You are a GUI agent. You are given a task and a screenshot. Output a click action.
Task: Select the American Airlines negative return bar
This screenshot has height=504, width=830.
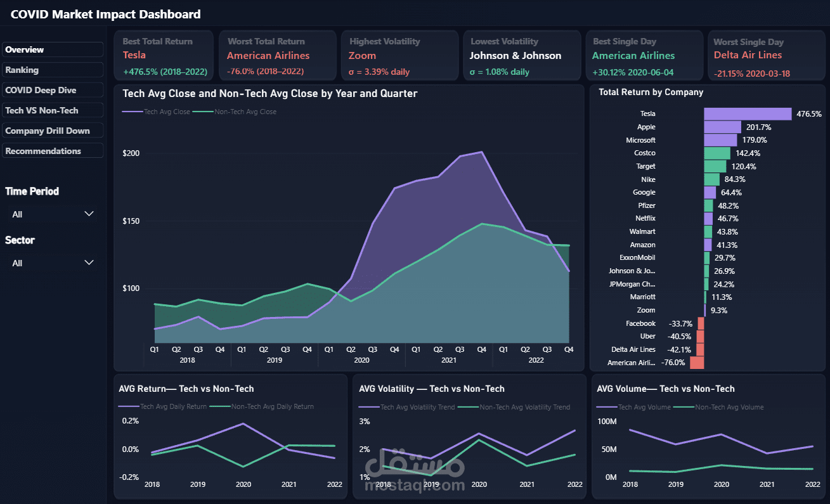click(697, 363)
